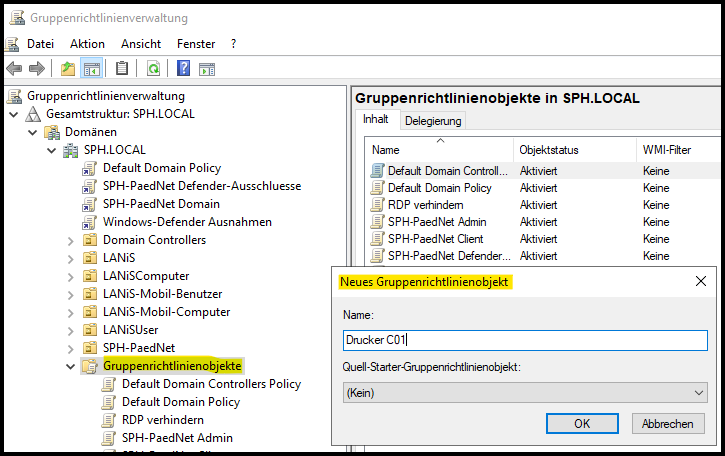Viewport: 725px width, 456px height.
Task: Expand the LANiS-Mobil-Computer node
Action: (70, 313)
